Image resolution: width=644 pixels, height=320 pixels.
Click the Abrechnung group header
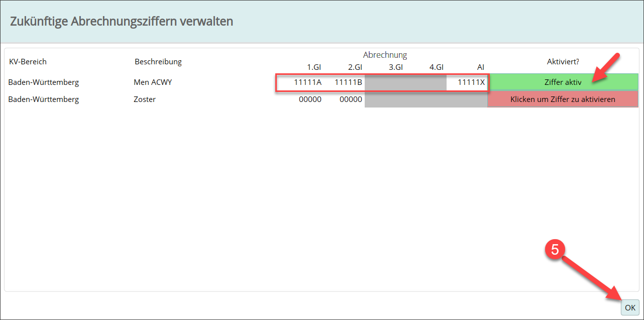pos(385,55)
